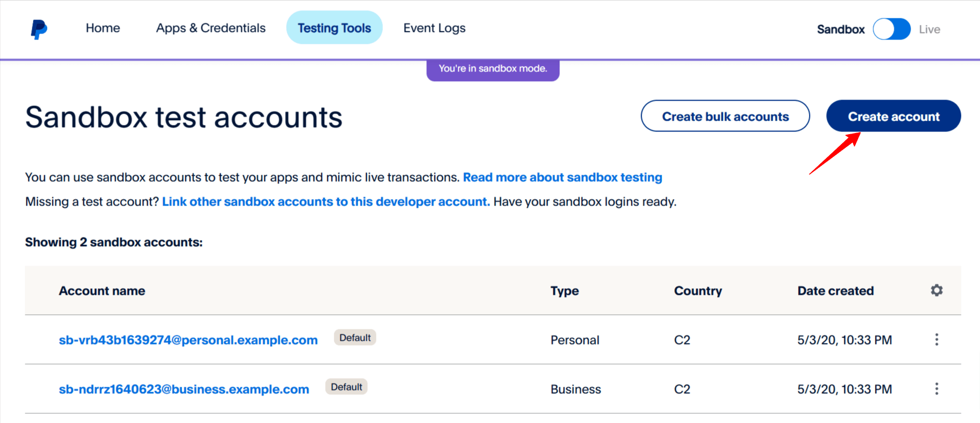Switch to the Testing Tools tab
This screenshot has width=980, height=423.
(334, 28)
